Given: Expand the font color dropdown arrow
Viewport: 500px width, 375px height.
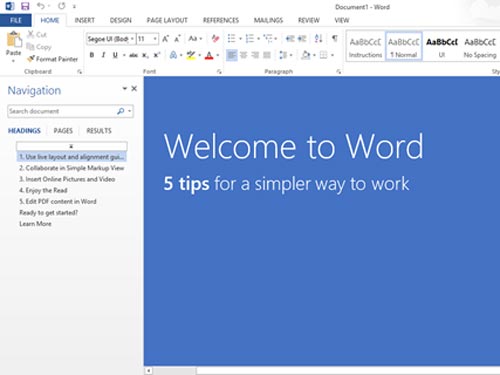Looking at the screenshot, I should (x=218, y=55).
